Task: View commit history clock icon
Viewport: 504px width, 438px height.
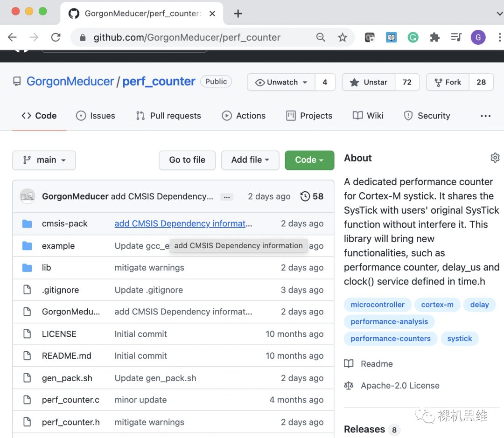Action: [x=305, y=196]
